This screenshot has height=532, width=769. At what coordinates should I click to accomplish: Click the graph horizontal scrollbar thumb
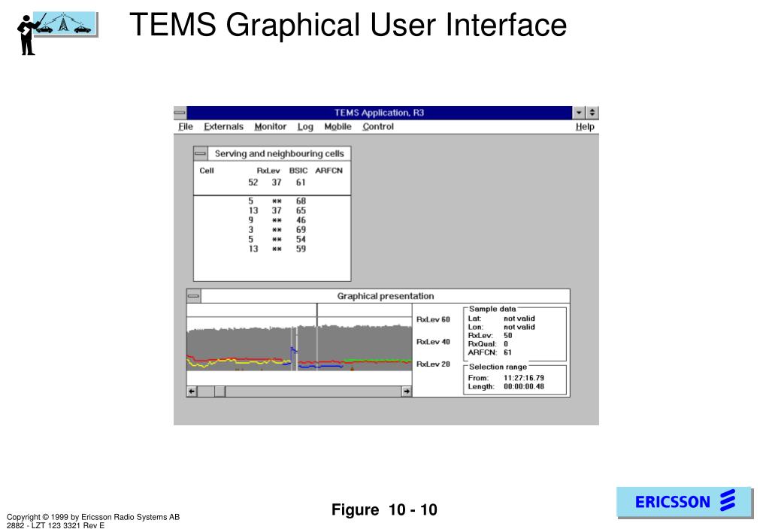click(x=219, y=391)
